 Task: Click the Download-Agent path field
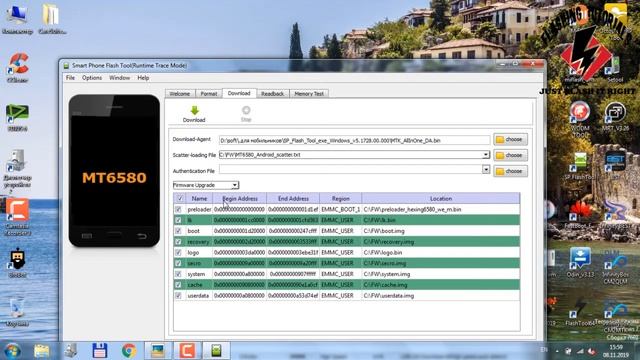(x=354, y=140)
